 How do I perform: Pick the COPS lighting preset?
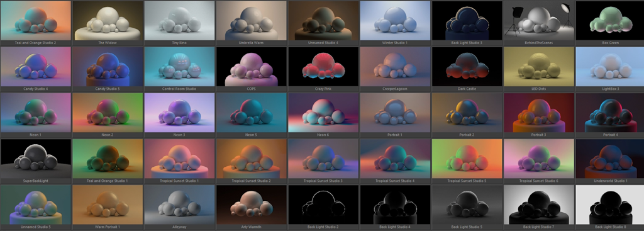(x=252, y=67)
